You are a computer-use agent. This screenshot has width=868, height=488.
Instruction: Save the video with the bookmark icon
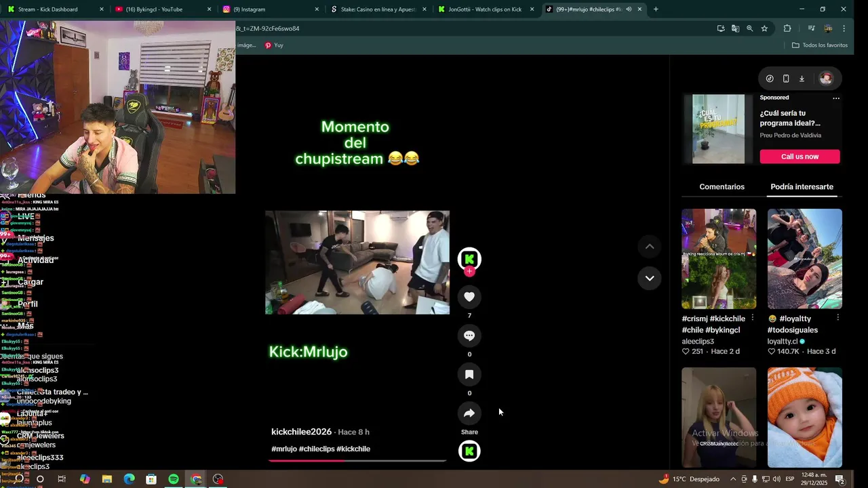pos(469,374)
